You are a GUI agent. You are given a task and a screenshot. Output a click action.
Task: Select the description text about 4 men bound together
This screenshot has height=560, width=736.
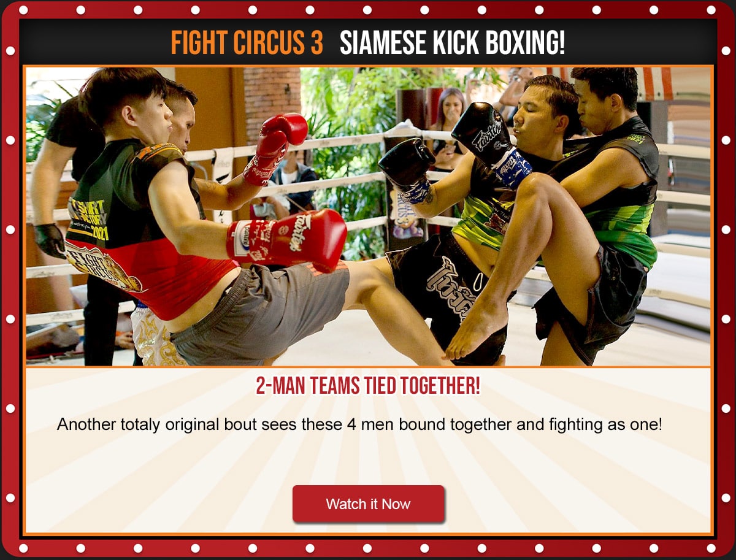click(x=359, y=424)
